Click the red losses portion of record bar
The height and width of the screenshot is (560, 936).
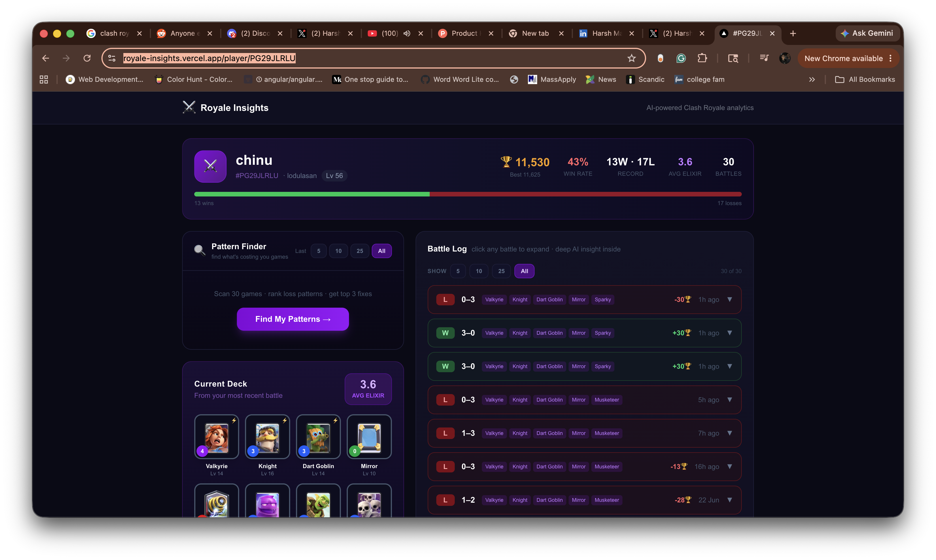click(585, 194)
